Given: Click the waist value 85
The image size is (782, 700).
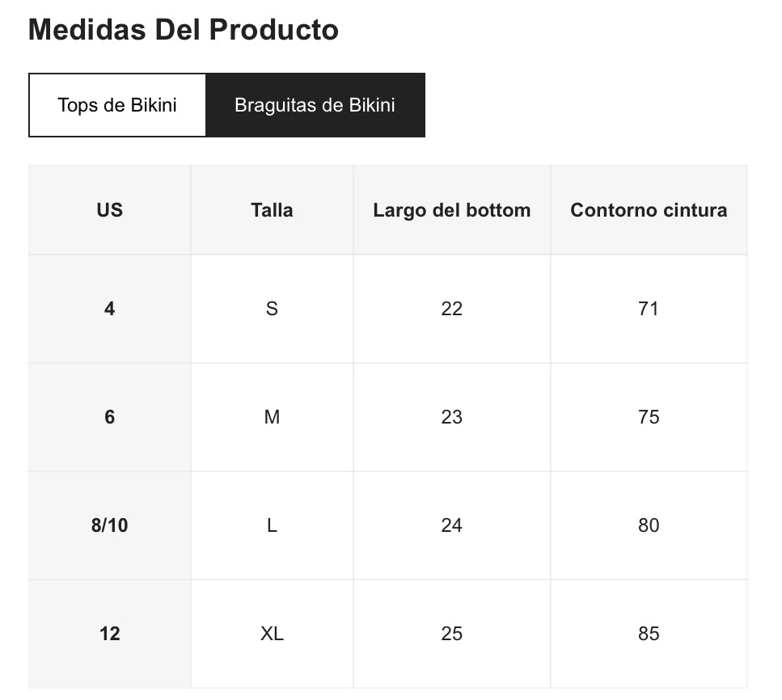Looking at the screenshot, I should pos(649,634).
